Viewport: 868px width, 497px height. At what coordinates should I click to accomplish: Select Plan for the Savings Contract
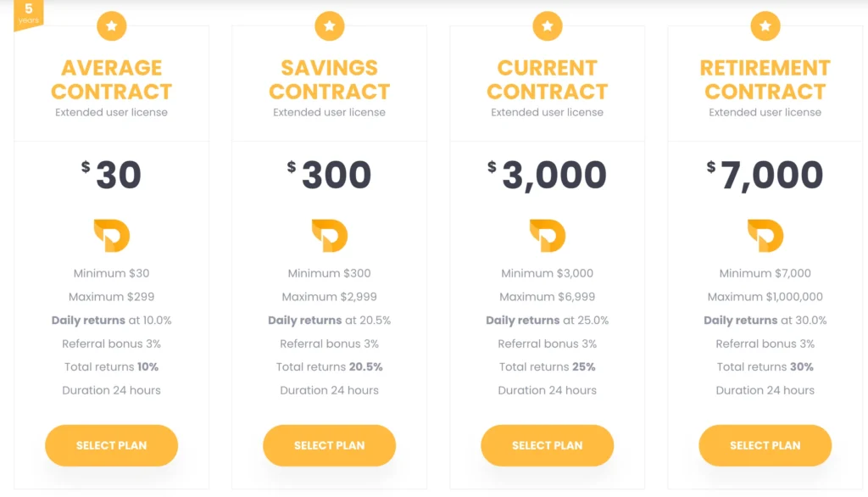click(329, 445)
